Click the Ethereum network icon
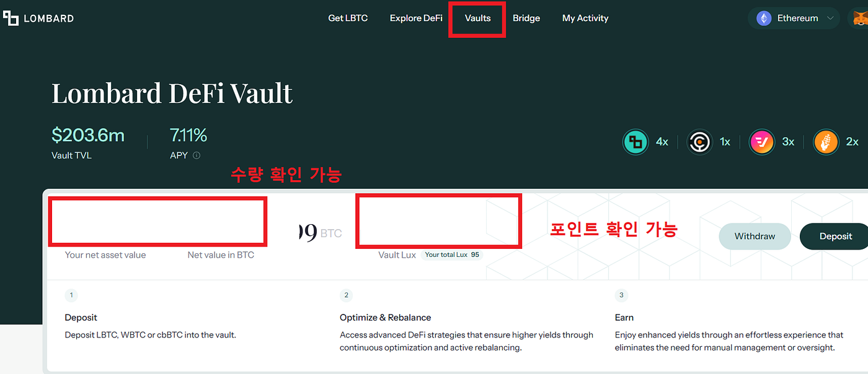Image resolution: width=868 pixels, height=374 pixels. 764,18
